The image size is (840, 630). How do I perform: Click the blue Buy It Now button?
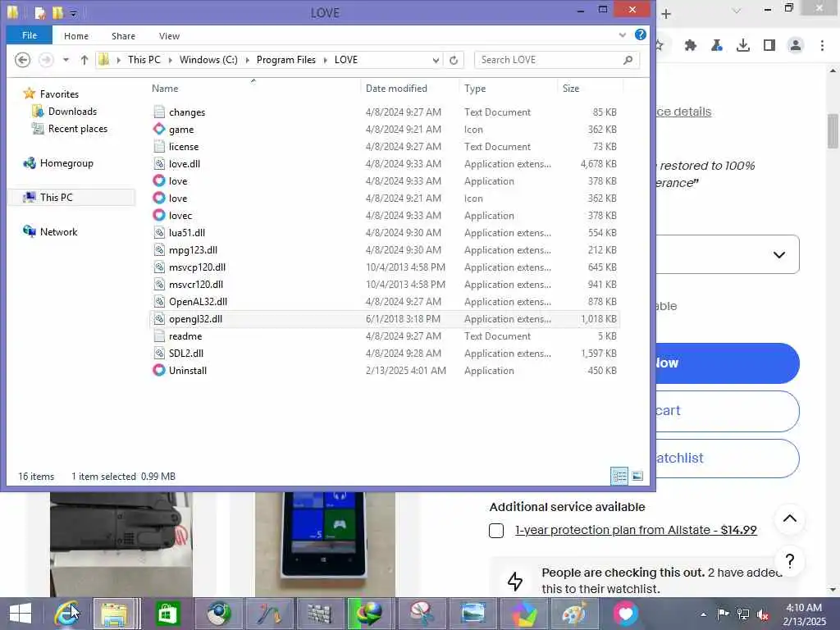[728, 363]
